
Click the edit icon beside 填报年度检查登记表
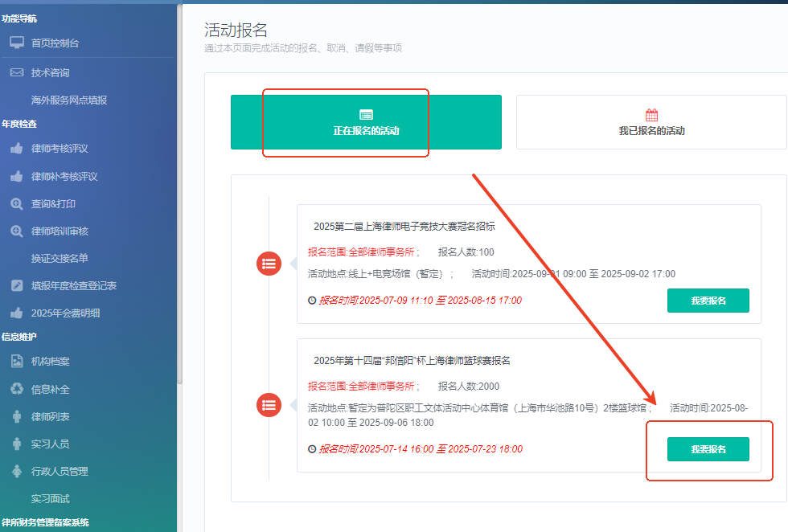[17, 286]
